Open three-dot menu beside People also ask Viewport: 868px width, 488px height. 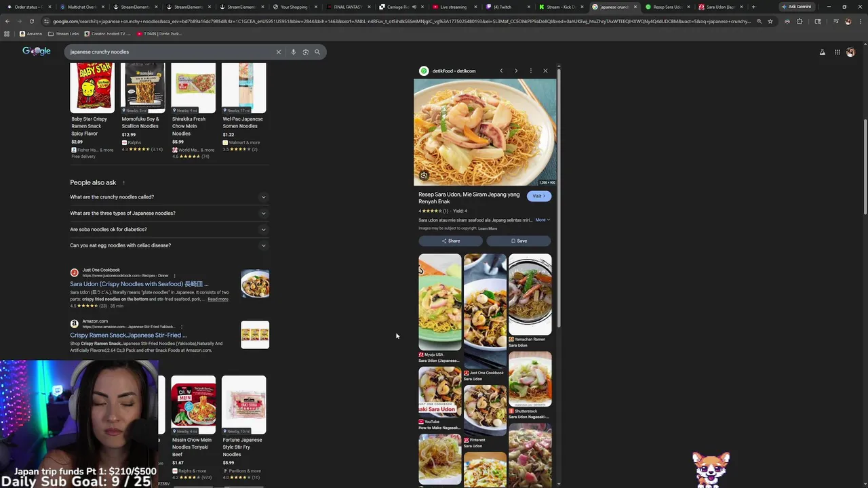[123, 182]
